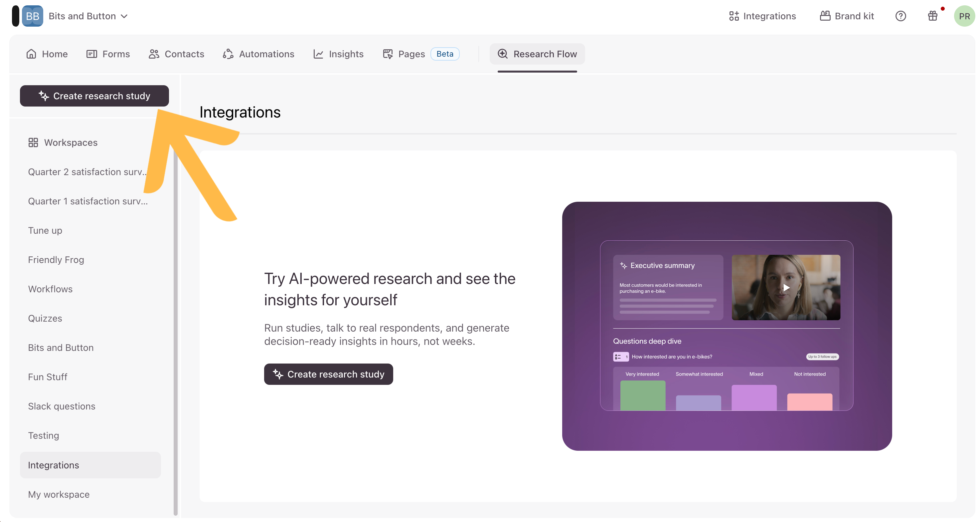980x522 pixels.
Task: Click the BB workspace logo icon
Action: [x=32, y=16]
